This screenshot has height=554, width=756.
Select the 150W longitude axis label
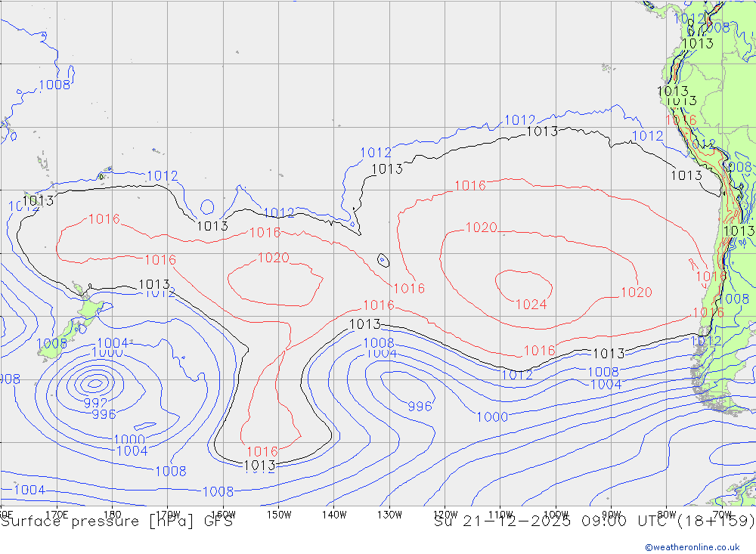279,514
